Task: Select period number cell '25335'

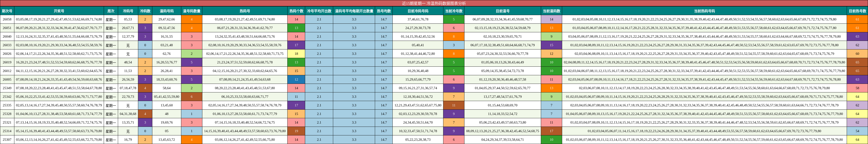Action: (7, 105)
